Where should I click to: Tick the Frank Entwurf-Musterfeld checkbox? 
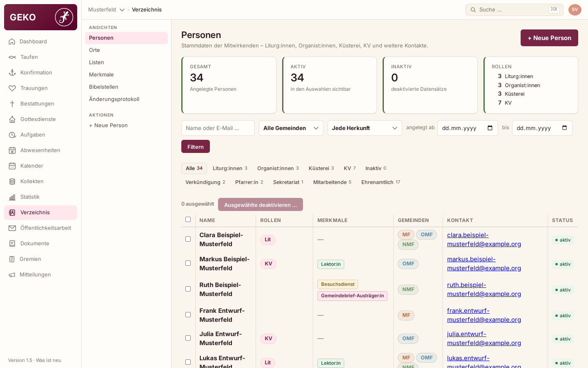188,315
